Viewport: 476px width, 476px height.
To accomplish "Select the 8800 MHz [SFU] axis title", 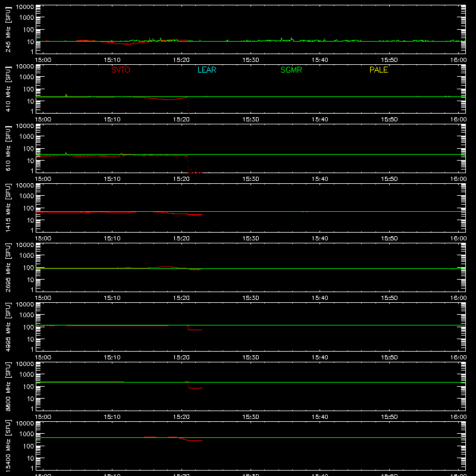I will tap(8, 386).
